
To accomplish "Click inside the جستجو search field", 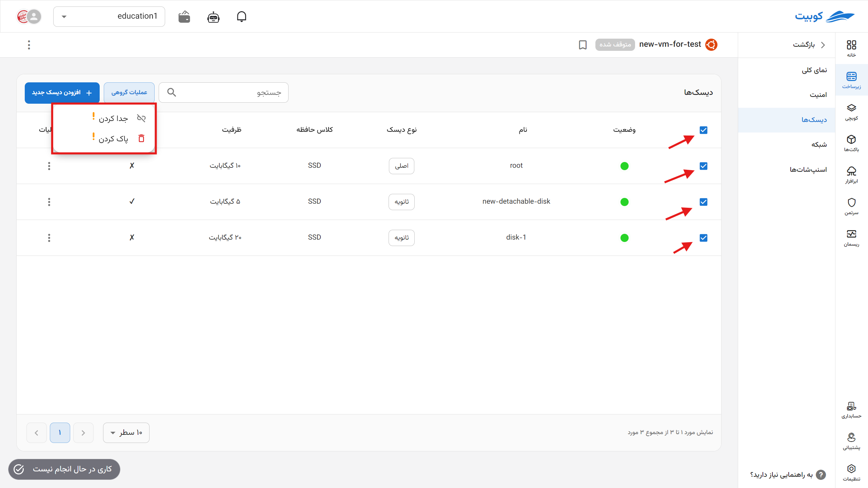I will coord(224,92).
